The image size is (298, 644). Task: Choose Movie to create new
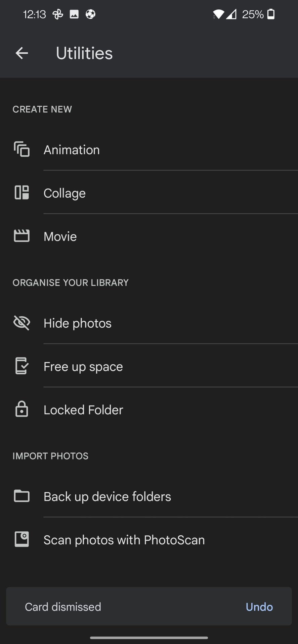pos(60,236)
